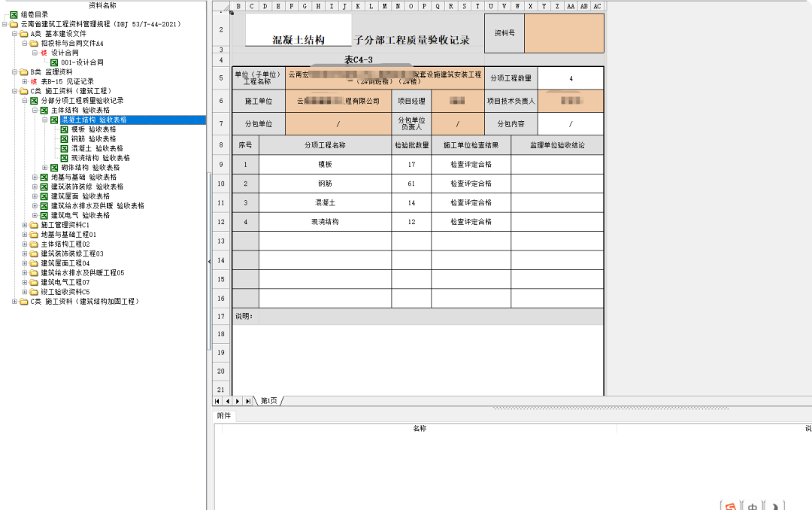Click the folder icon of 招投标与合同文件A4
The image size is (812, 510).
pos(34,44)
